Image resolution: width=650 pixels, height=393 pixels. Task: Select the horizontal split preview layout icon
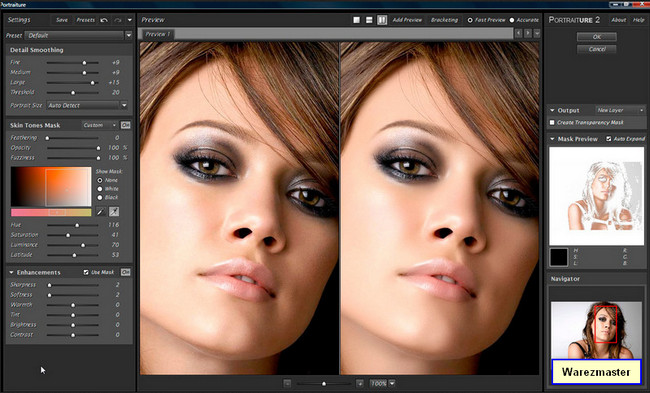369,20
